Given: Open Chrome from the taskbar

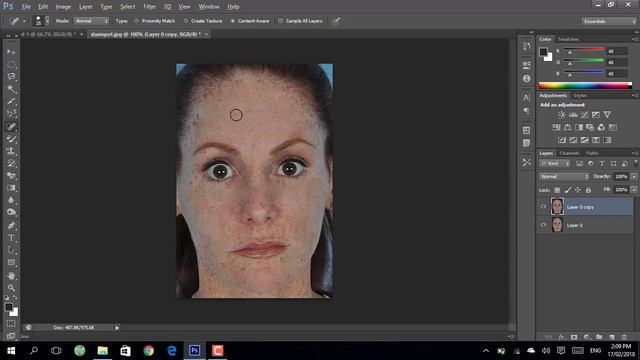Looking at the screenshot, I should coord(149,351).
